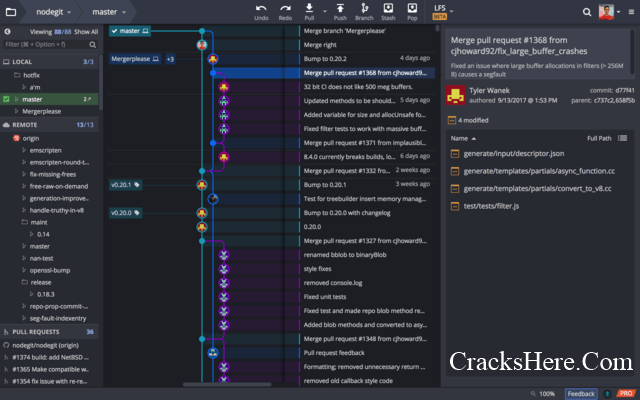640x400 pixels.
Task: Open file generate/templates/partials/convert_to_v8.cc
Action: point(538,189)
